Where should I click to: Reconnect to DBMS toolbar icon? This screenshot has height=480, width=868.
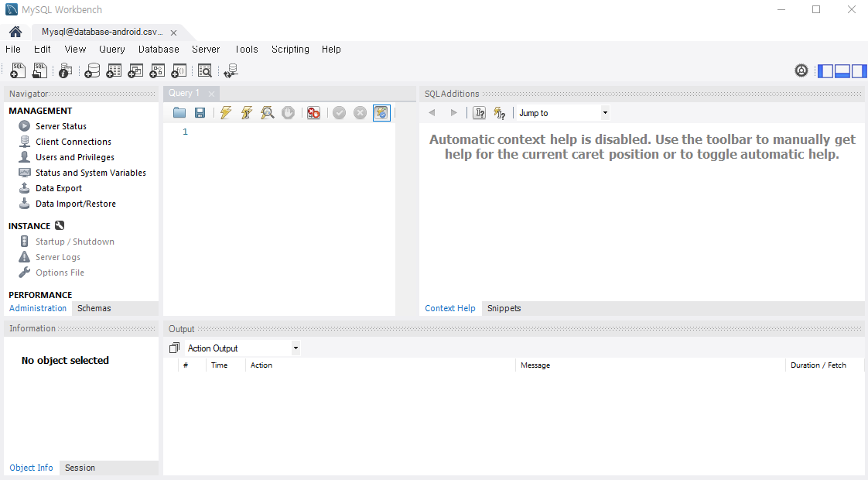(x=231, y=70)
